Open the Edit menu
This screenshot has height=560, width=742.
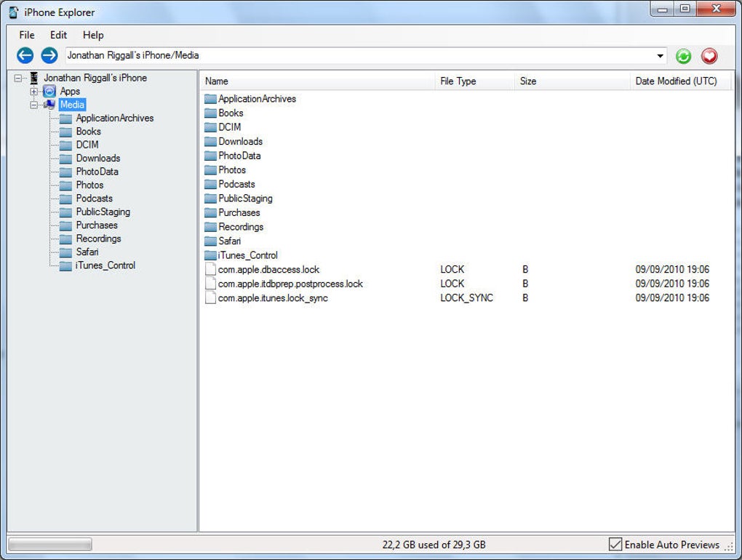point(58,35)
